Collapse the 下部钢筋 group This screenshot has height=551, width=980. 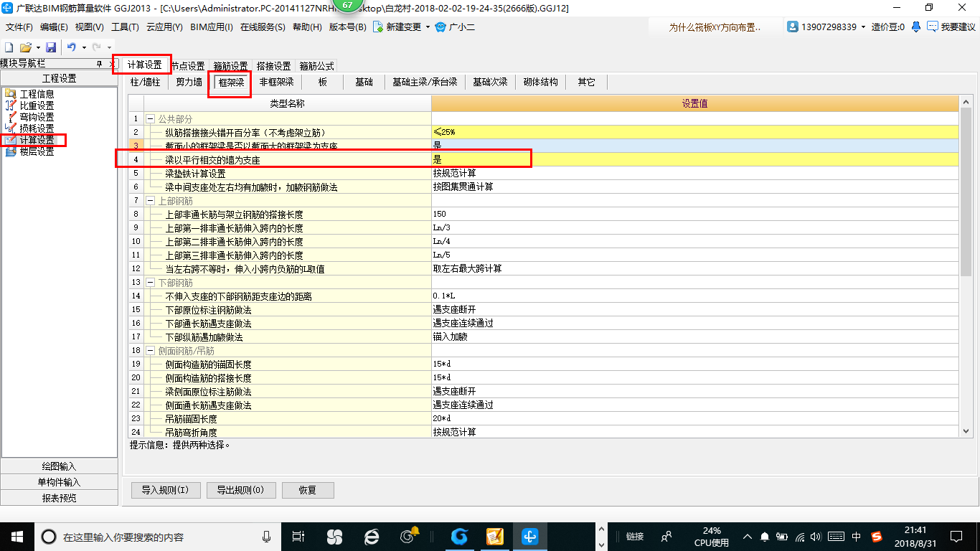click(151, 283)
